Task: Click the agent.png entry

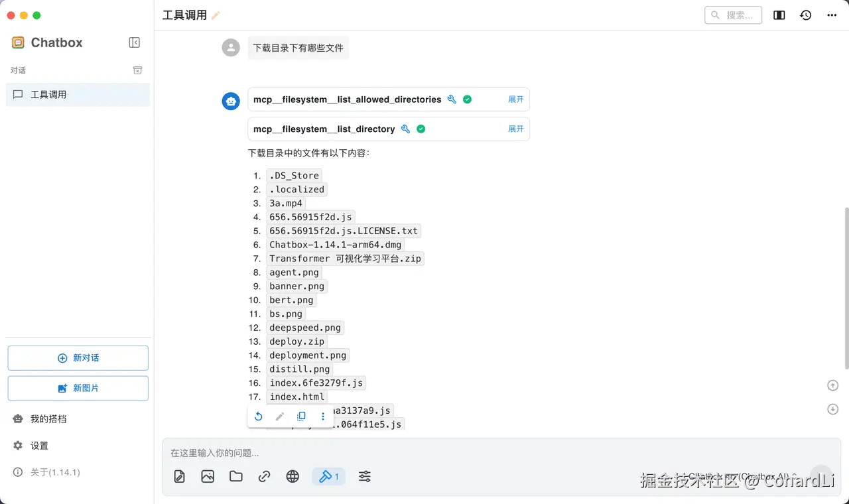Action: coord(294,273)
